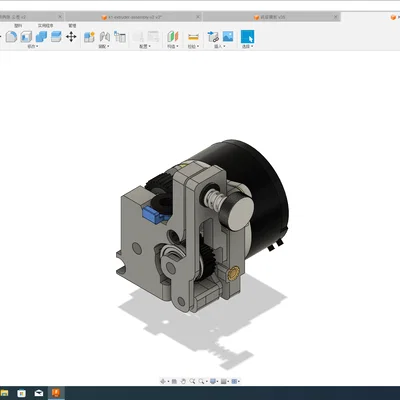
Task: Open Grid and Snaps settings icon
Action: click(224, 381)
